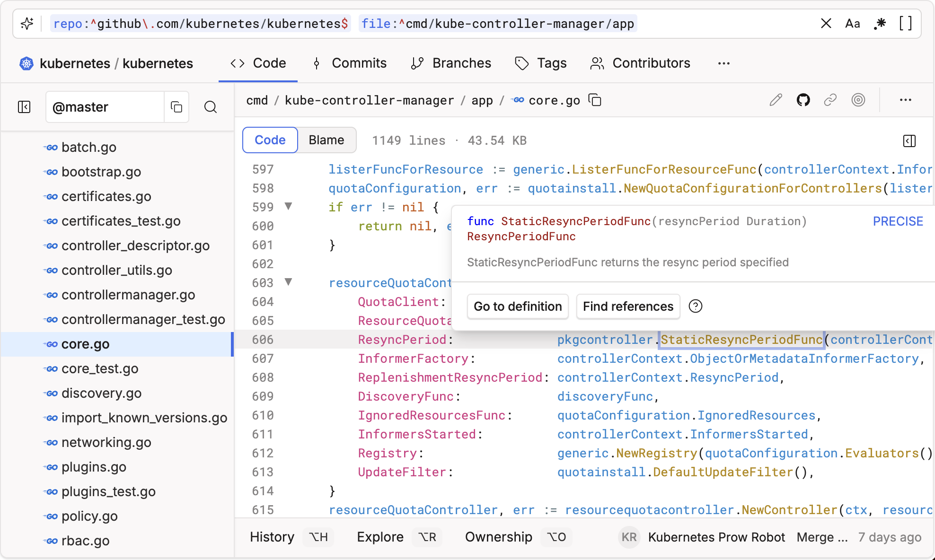Toggle case sensitivity Aa in search
This screenshot has width=935, height=560.
coord(852,23)
